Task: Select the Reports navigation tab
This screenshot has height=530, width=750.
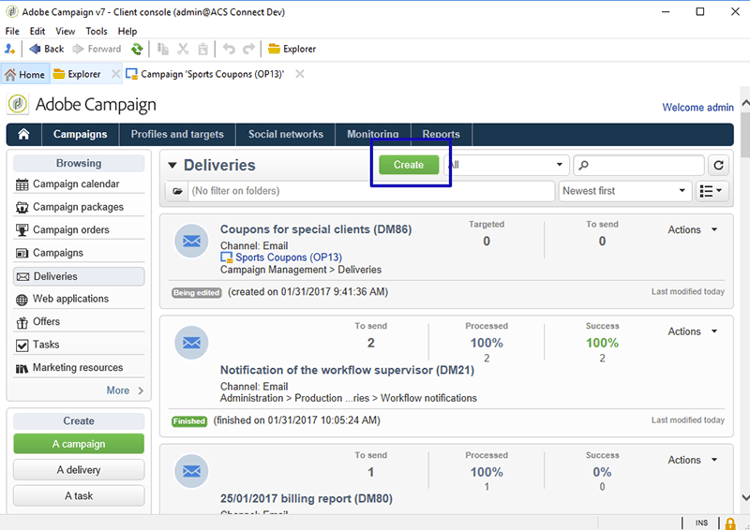Action: click(441, 134)
